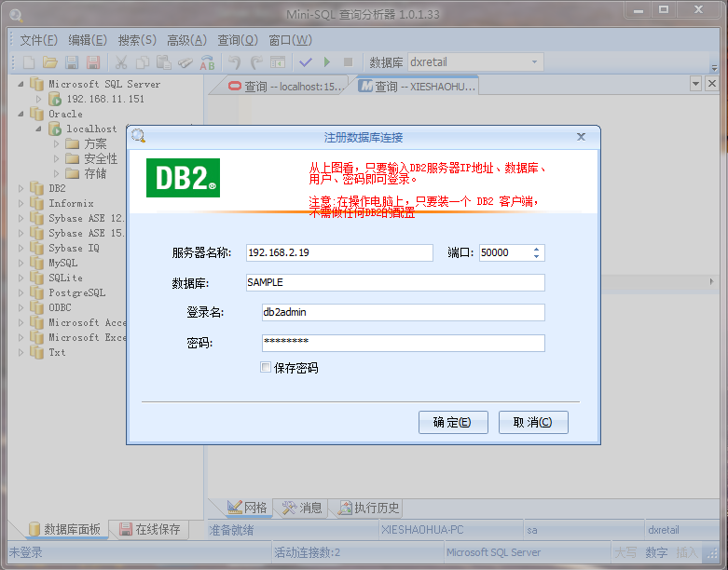Click the MySQL database group icon
Screen dimensions: 728x570
coord(36,263)
